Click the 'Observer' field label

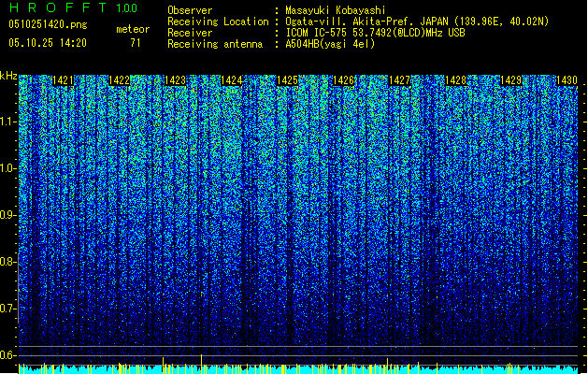tap(190, 10)
